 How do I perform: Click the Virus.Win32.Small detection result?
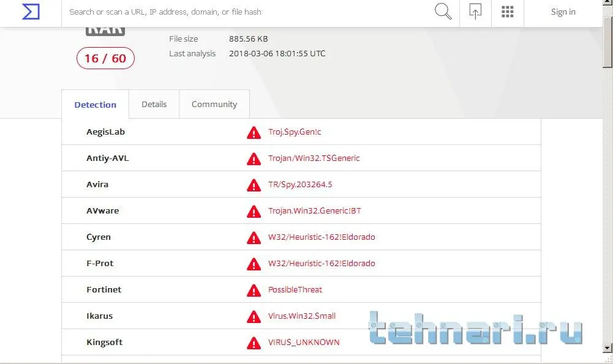pos(301,316)
